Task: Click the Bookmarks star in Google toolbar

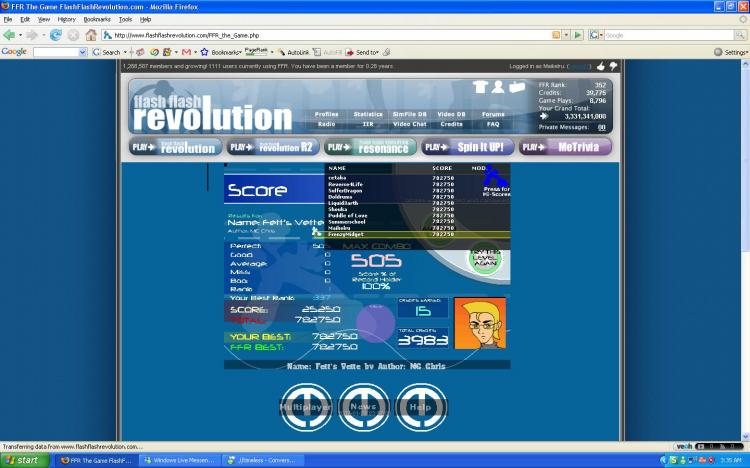Action: pyautogui.click(x=205, y=52)
